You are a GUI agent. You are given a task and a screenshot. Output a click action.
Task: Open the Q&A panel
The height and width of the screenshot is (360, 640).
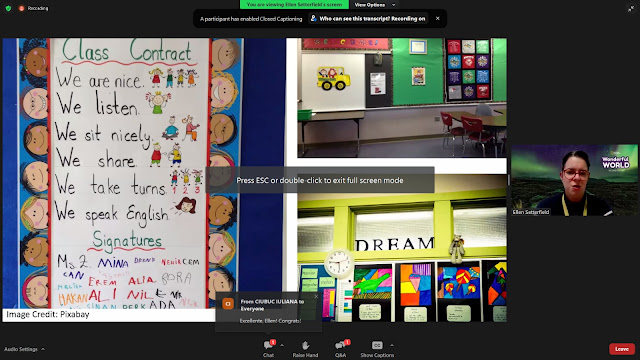[340, 348]
